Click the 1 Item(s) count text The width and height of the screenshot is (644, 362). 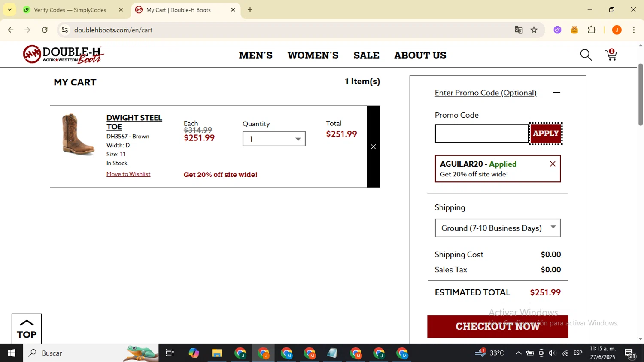tap(362, 82)
